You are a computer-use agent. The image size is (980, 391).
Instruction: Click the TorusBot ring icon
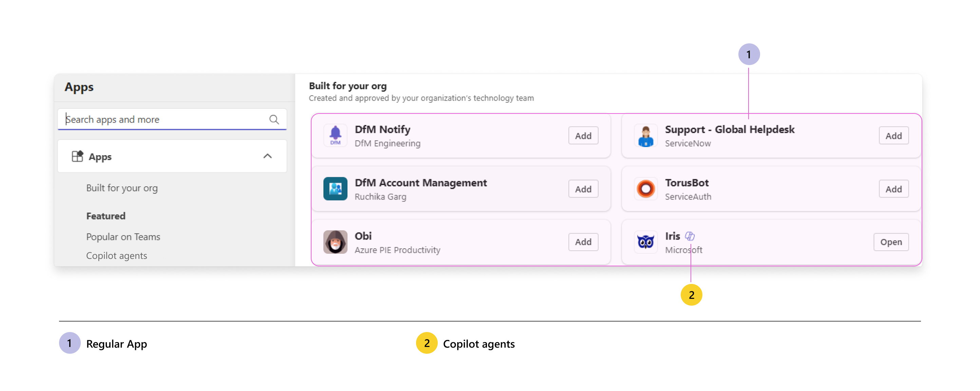646,189
